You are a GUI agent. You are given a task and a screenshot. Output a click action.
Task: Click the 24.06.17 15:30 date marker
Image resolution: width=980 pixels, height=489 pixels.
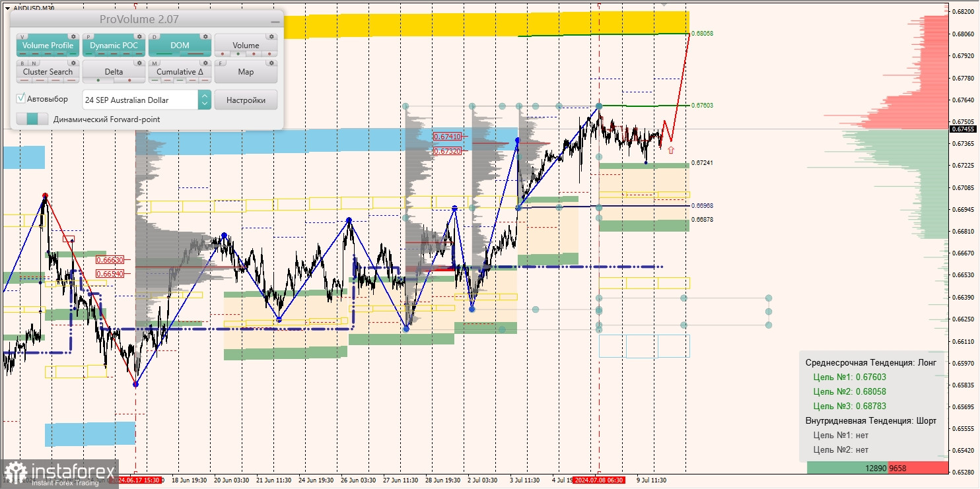139,480
